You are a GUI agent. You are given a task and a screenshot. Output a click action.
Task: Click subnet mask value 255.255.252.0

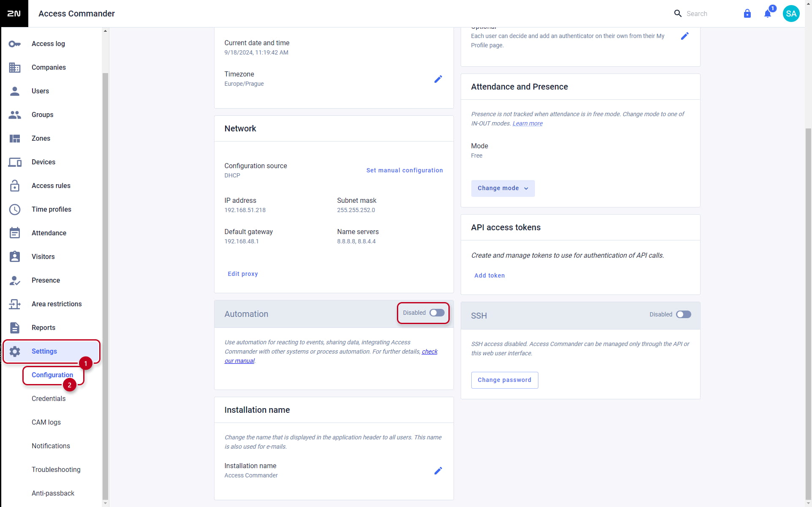pos(356,210)
